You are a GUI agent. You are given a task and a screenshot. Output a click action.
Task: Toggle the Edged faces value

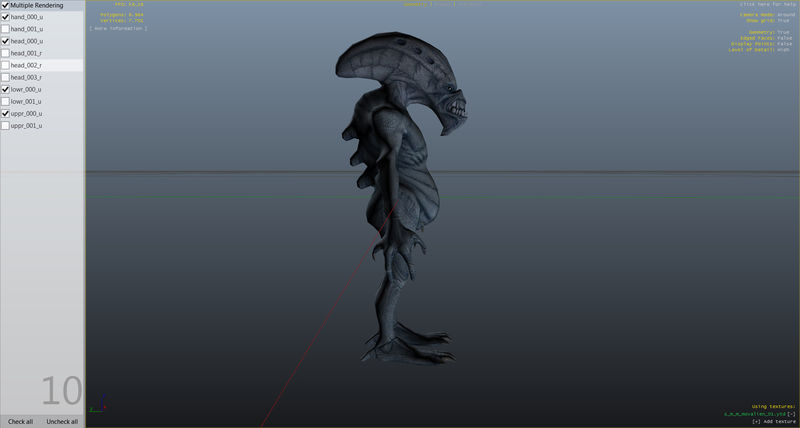point(785,38)
